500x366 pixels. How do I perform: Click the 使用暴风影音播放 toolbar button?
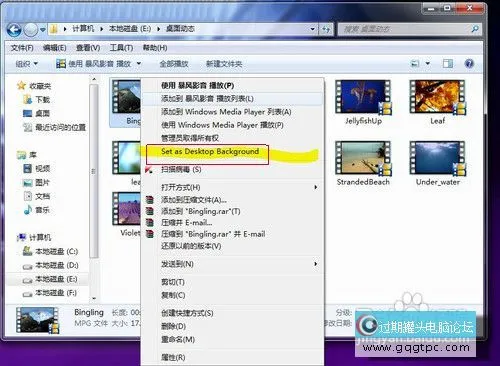93,64
